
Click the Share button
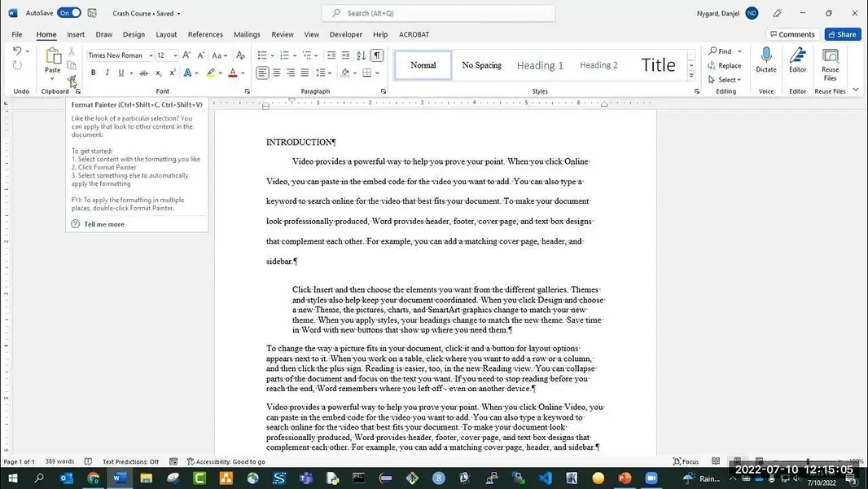pyautogui.click(x=842, y=34)
